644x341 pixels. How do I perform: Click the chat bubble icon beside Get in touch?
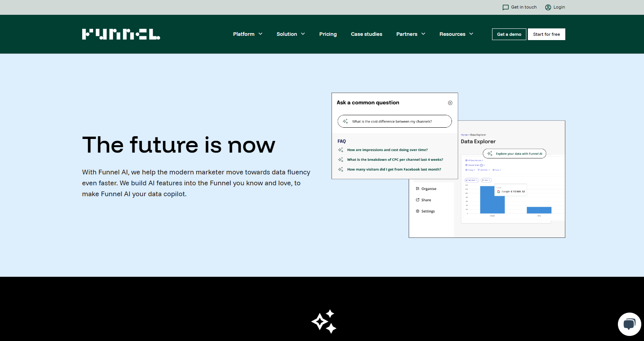(506, 7)
